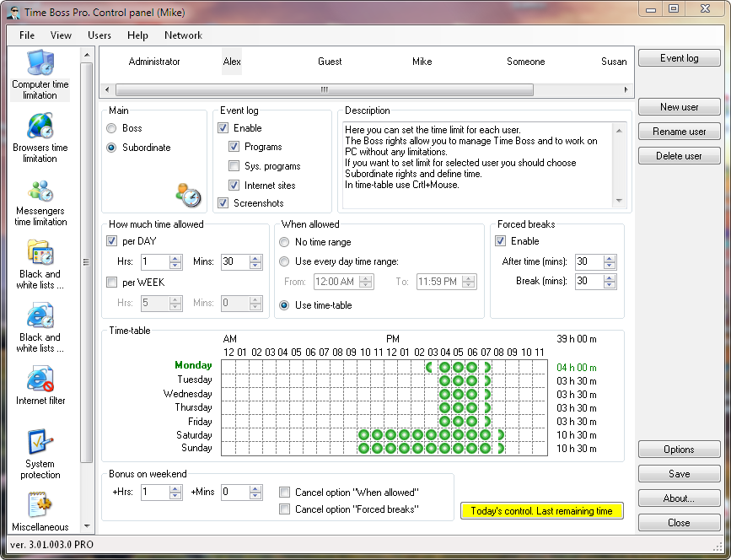Screen dimensions: 731x560
Task: Open the Options dialog
Action: tap(680, 450)
